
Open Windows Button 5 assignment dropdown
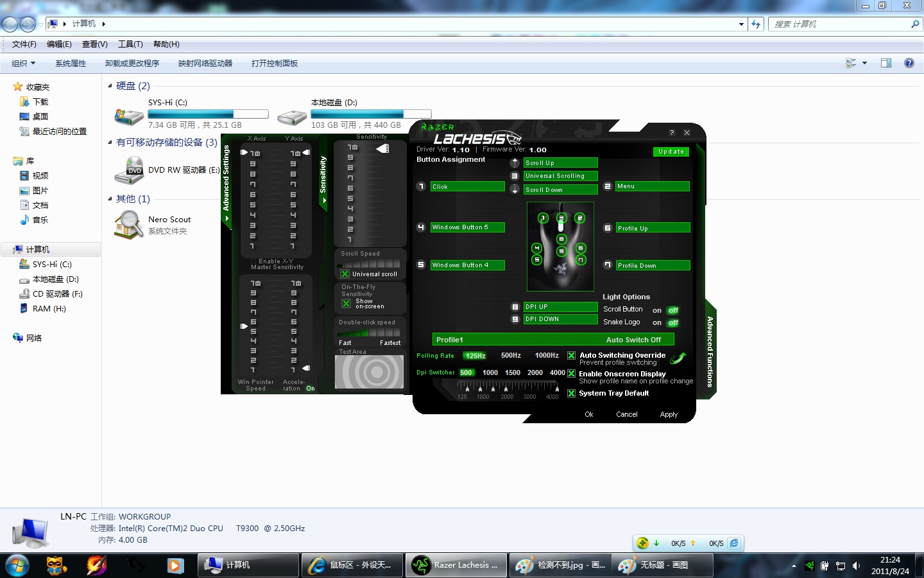(467, 227)
